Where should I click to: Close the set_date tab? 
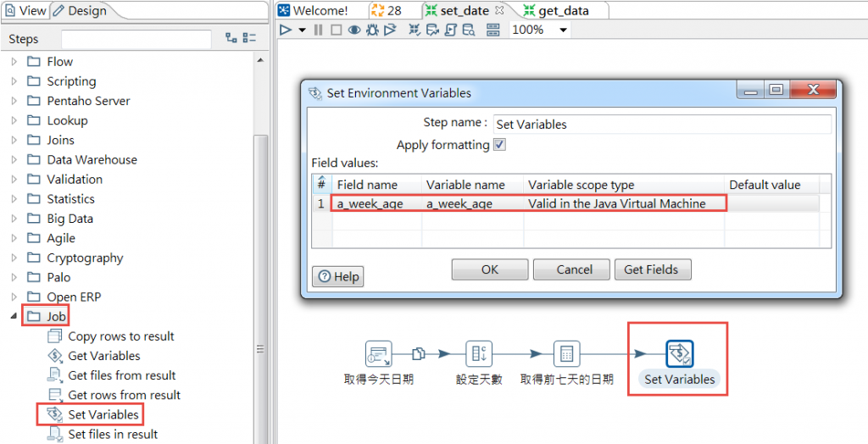[x=498, y=10]
